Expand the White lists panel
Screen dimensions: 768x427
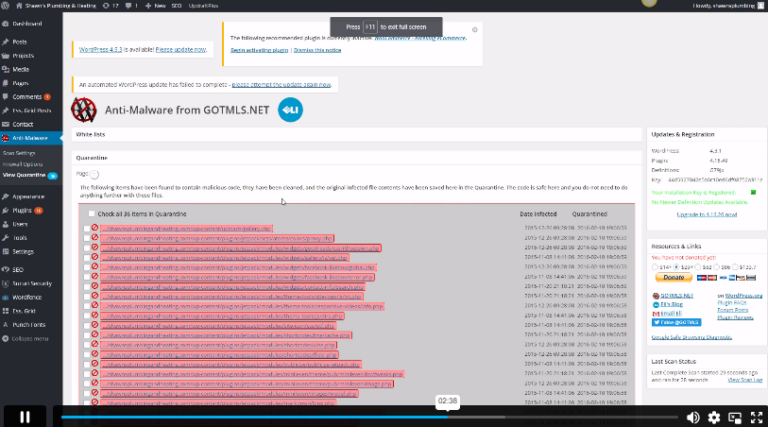[x=357, y=134]
